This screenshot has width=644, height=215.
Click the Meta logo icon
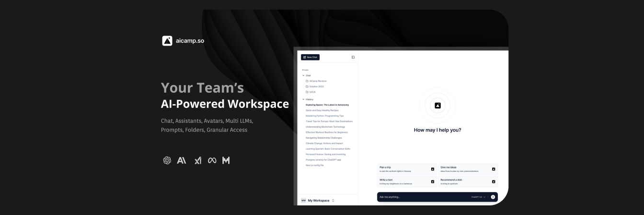[212, 160]
